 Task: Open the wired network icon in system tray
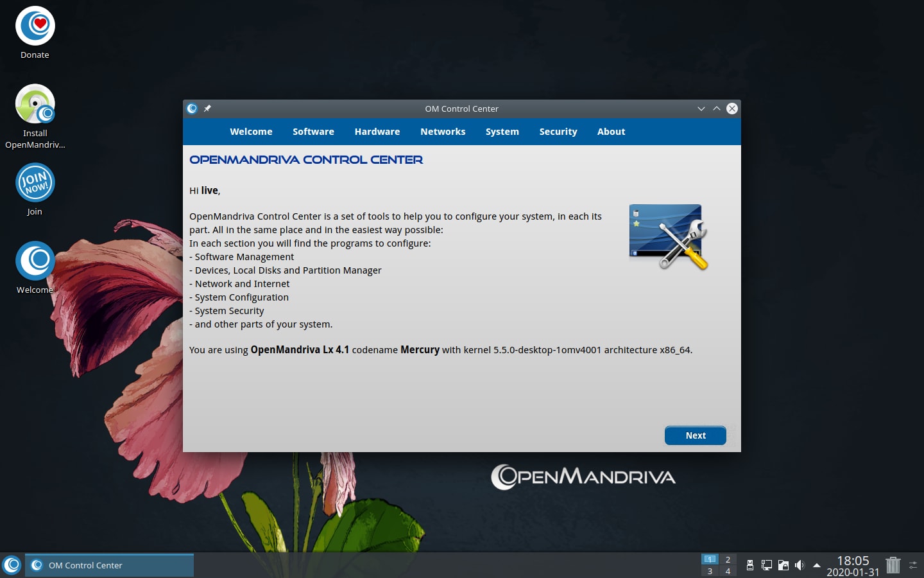pyautogui.click(x=766, y=565)
